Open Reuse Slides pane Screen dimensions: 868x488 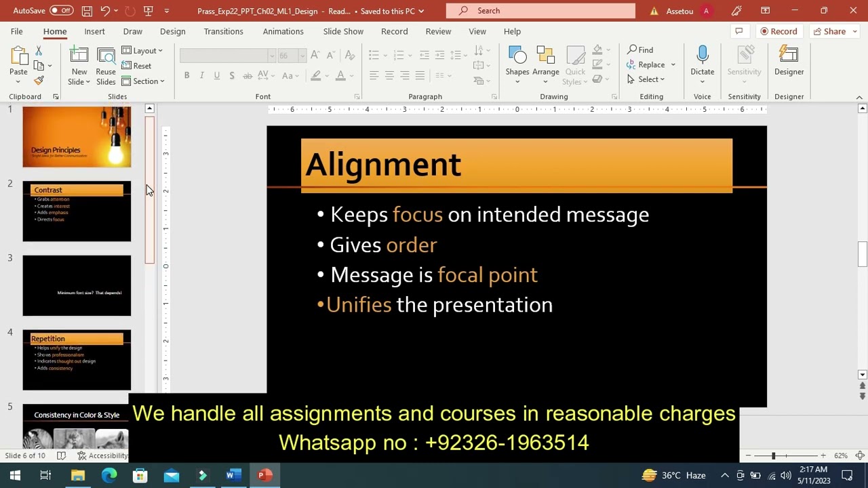pyautogui.click(x=106, y=66)
